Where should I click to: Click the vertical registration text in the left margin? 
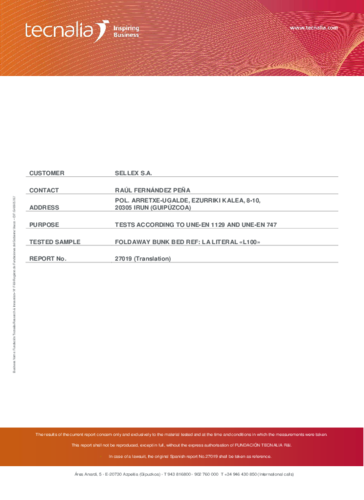pyautogui.click(x=14, y=284)
